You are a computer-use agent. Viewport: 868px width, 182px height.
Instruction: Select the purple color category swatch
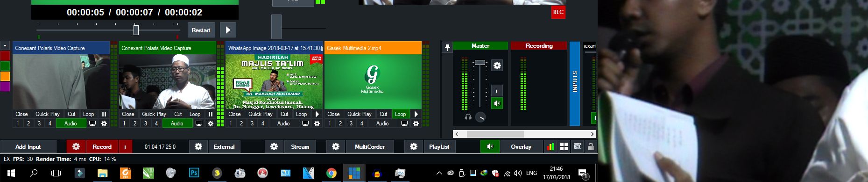[x=5, y=87]
